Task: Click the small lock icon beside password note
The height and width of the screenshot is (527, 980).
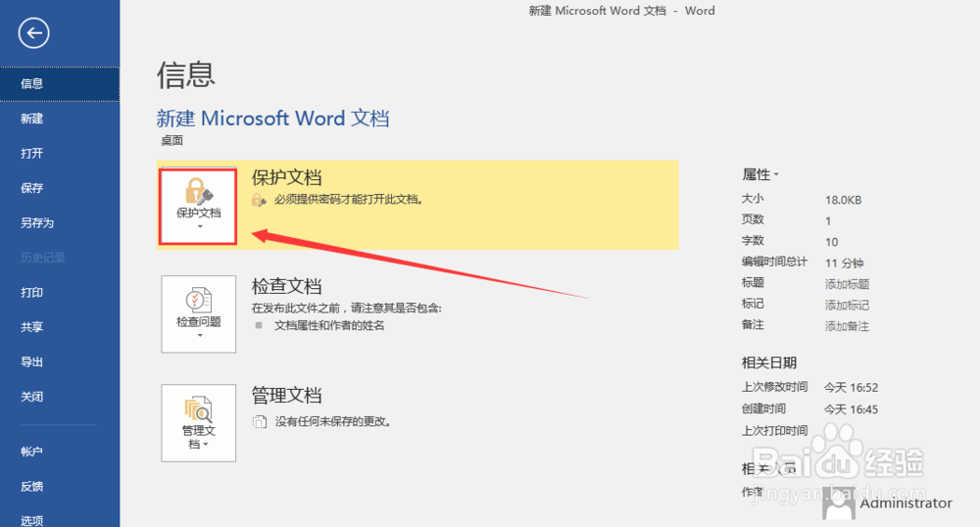Action: 259,200
